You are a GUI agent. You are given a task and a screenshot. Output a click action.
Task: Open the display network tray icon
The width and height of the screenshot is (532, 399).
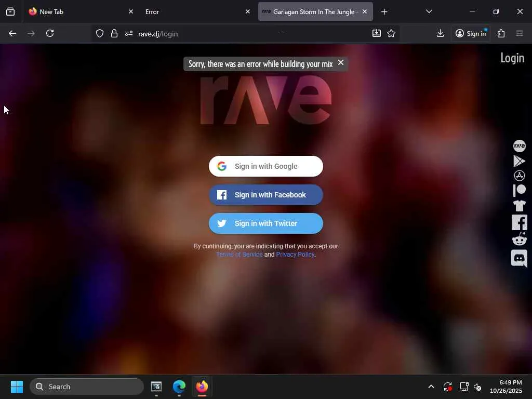tap(464, 387)
